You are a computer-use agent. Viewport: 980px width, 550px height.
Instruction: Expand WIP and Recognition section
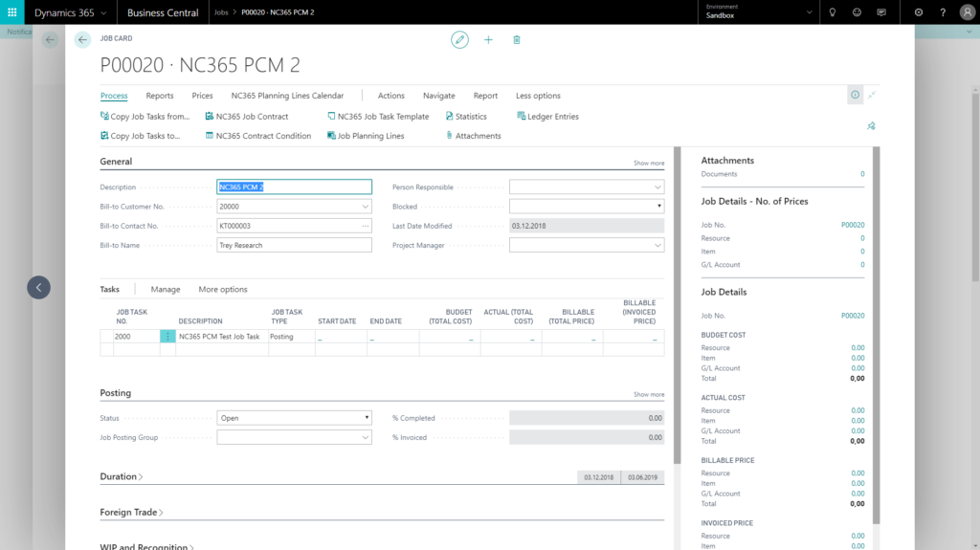(x=146, y=546)
